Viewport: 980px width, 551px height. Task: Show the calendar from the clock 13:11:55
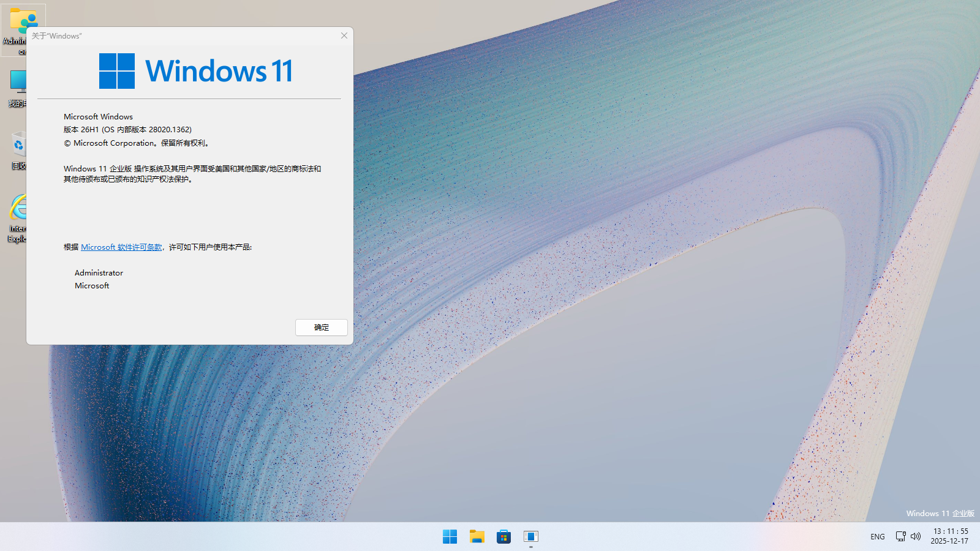tap(950, 536)
